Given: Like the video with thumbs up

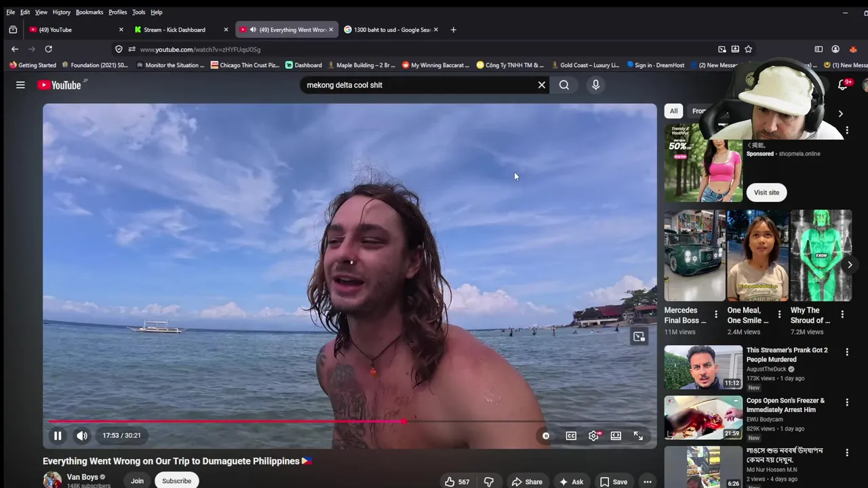Looking at the screenshot, I should pyautogui.click(x=457, y=482).
